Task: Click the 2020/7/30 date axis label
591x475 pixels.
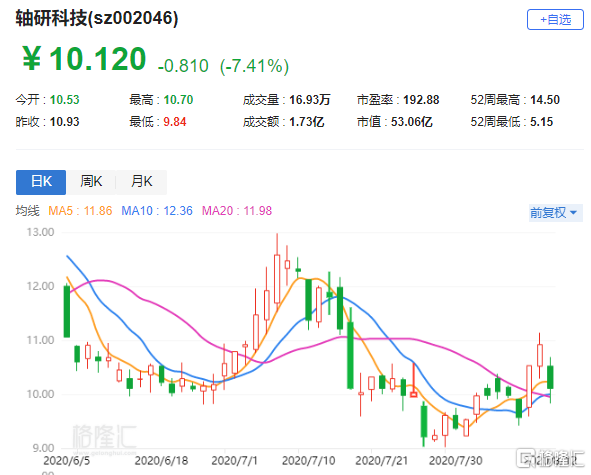Action: tap(455, 461)
